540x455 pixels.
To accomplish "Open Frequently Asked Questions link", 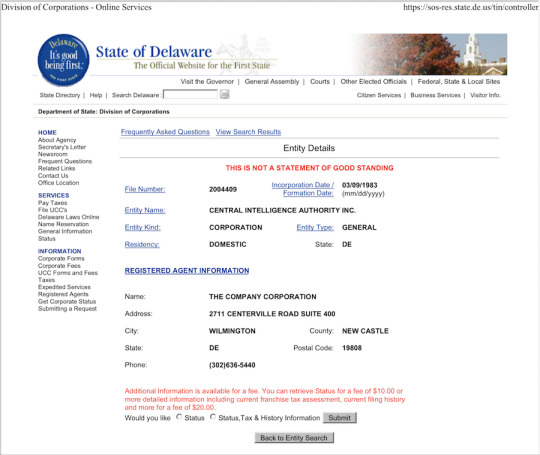I will (x=165, y=132).
